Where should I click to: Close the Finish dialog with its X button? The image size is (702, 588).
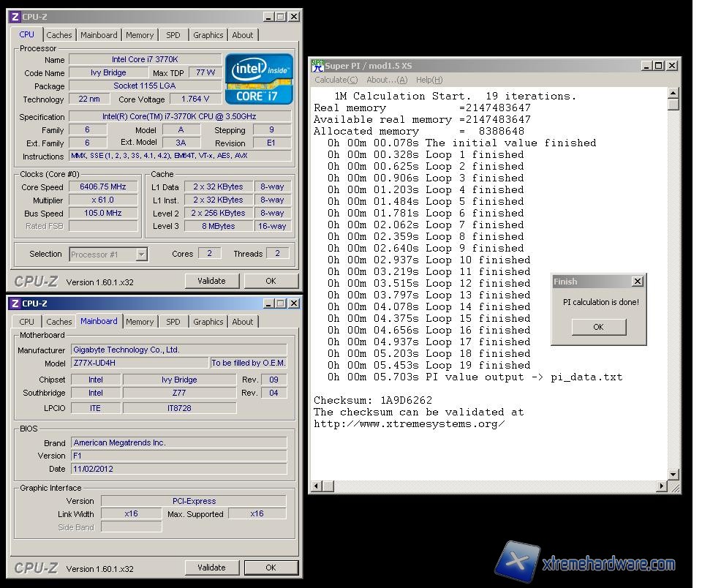click(637, 282)
